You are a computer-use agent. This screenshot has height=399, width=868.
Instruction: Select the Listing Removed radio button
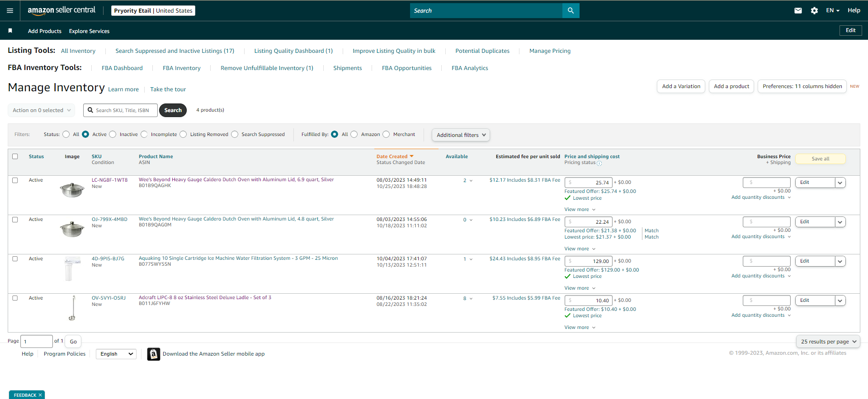(x=183, y=134)
